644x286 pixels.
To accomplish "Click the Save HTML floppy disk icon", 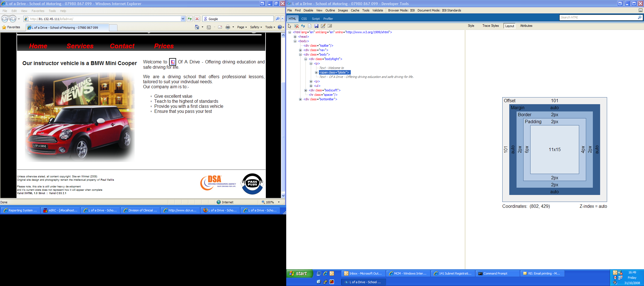I will point(316,26).
